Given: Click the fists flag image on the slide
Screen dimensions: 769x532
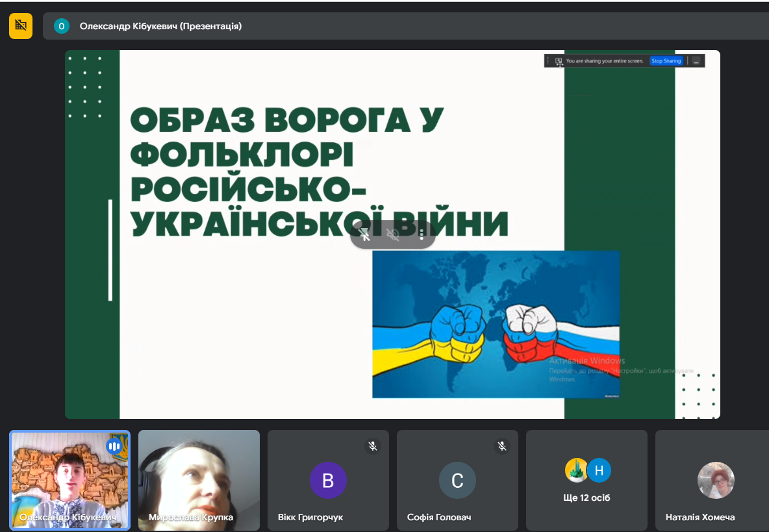Looking at the screenshot, I should 496,324.
